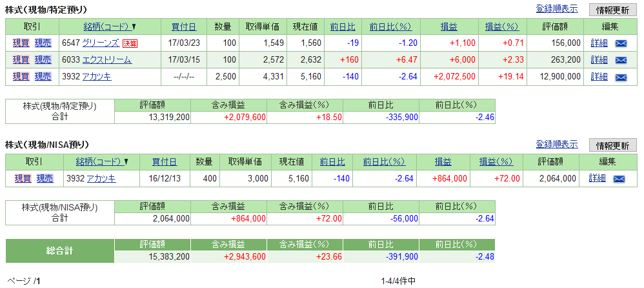Click the mail icon in the 特定預り アカツキ row
The height and width of the screenshot is (288, 644).
(x=621, y=77)
